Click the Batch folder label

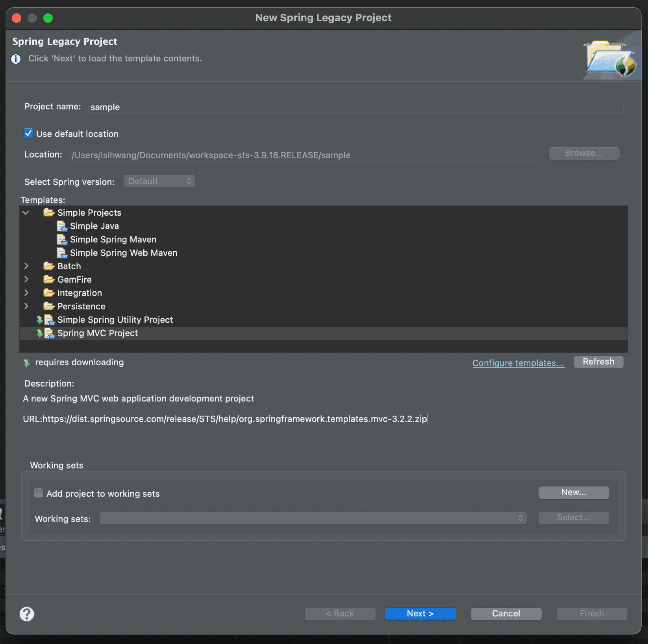[69, 266]
